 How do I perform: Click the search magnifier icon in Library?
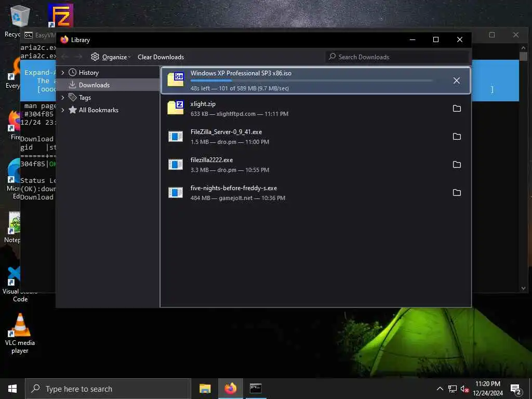click(x=332, y=56)
